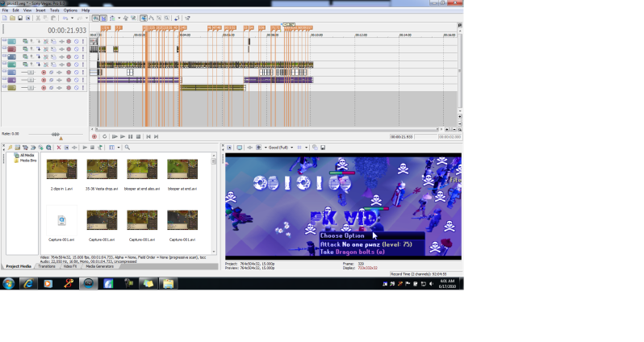Viewport: 644px width, 342px height.
Task: Pause timeline playback
Action: pyautogui.click(x=130, y=136)
